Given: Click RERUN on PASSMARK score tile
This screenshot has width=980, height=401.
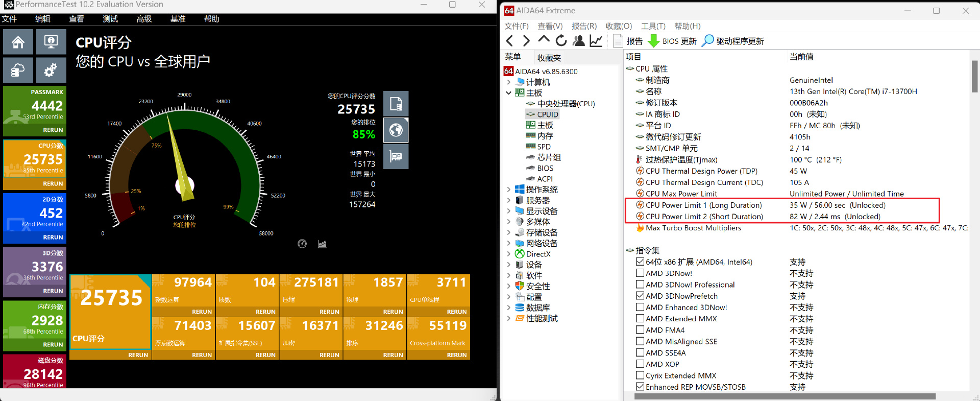Looking at the screenshot, I should pos(53,130).
